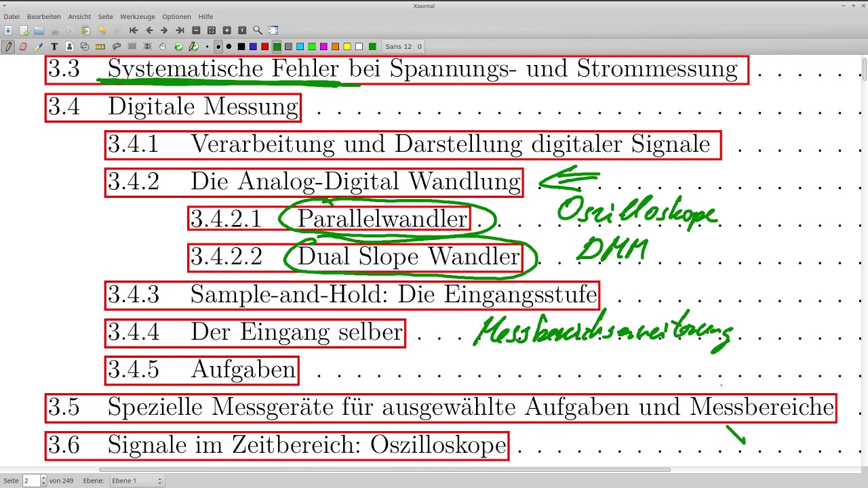Choose fine pen thickness
868x488 pixels.
pos(208,47)
